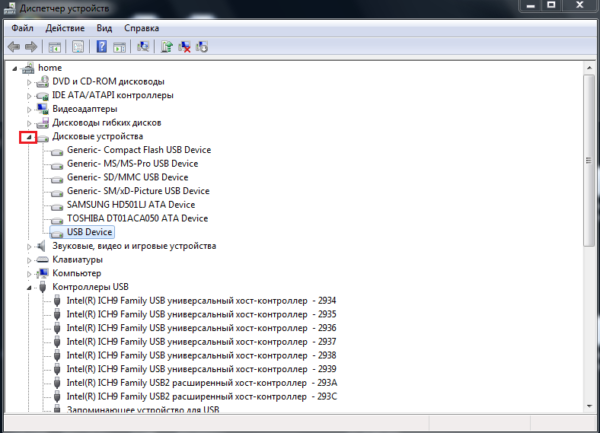Viewport: 600px width, 433px height.
Task: Click Scan for hardware changes icon
Action: click(143, 47)
